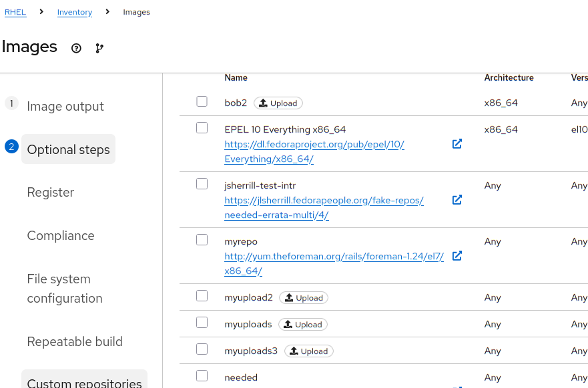Click the help question-mark icon beside Images
Viewport: 588px width, 388px height.
pyautogui.click(x=76, y=48)
